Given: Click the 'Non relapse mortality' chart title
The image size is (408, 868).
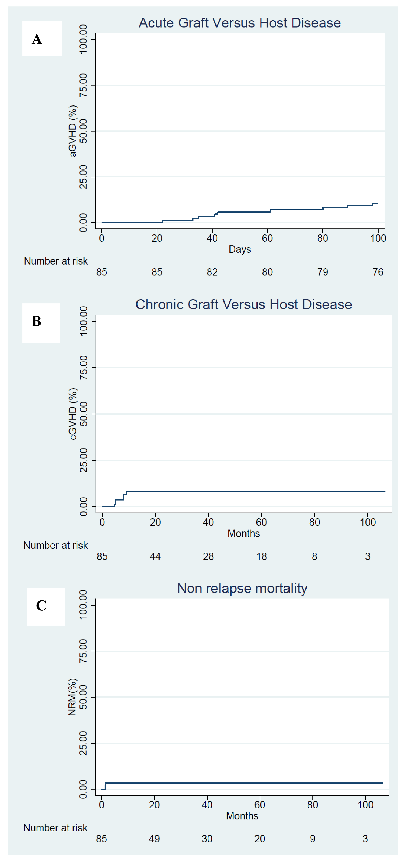Looking at the screenshot, I should pyautogui.click(x=242, y=588).
